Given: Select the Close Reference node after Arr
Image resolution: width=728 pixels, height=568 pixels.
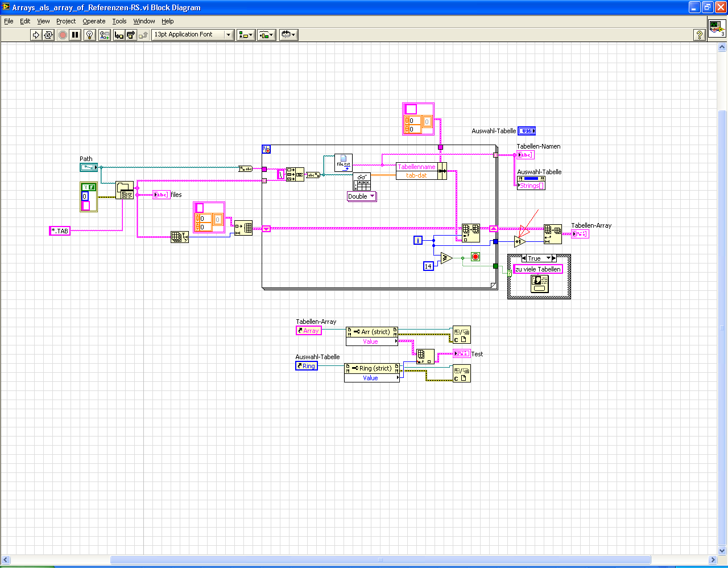Looking at the screenshot, I should click(x=462, y=335).
